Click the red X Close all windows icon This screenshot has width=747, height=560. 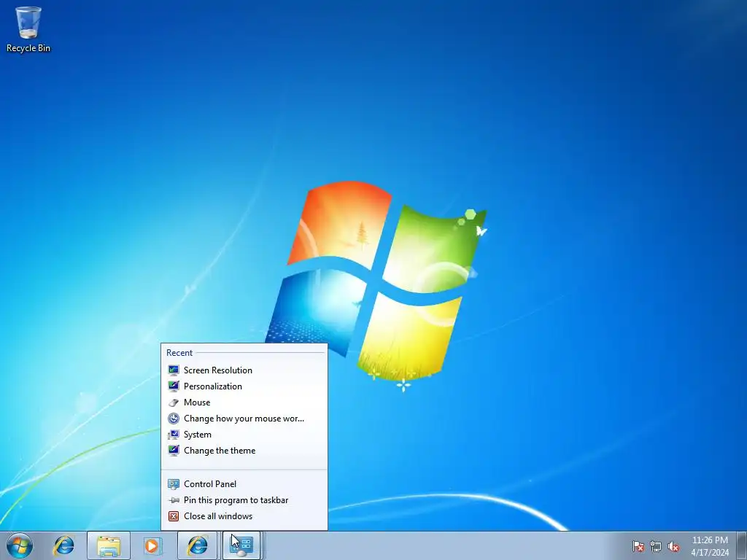point(174,516)
